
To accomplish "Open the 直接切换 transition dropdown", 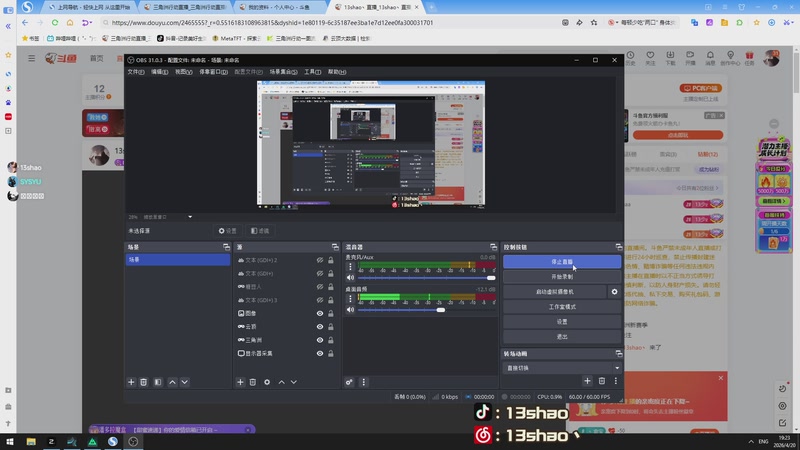I will click(562, 368).
